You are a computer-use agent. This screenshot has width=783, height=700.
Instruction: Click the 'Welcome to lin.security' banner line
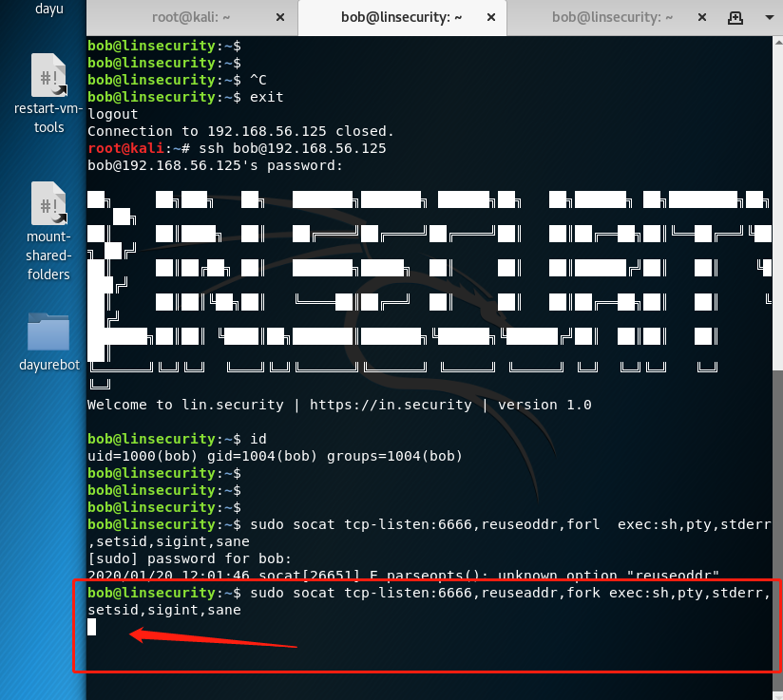[339, 405]
